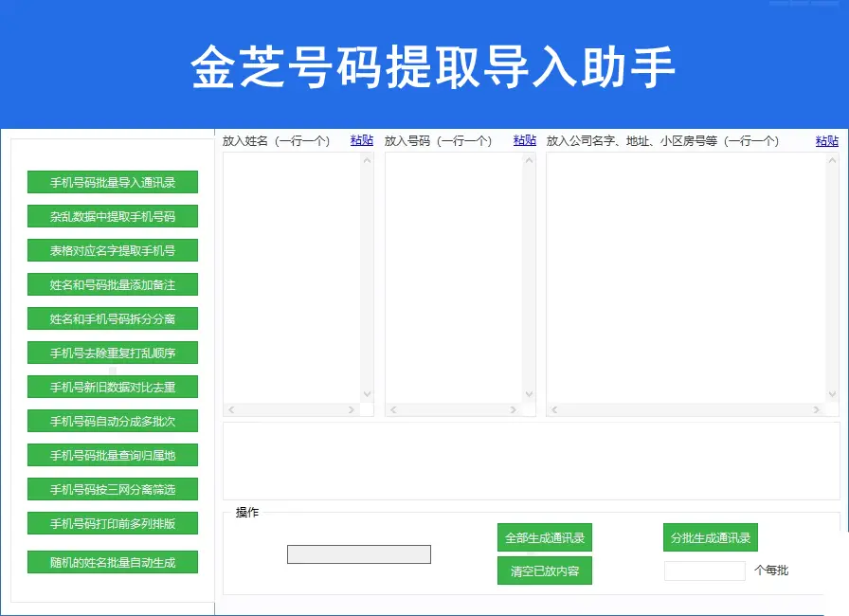The image size is (849, 616).
Task: Click 粘贴 link beside 放入号码
Action: [x=524, y=140]
